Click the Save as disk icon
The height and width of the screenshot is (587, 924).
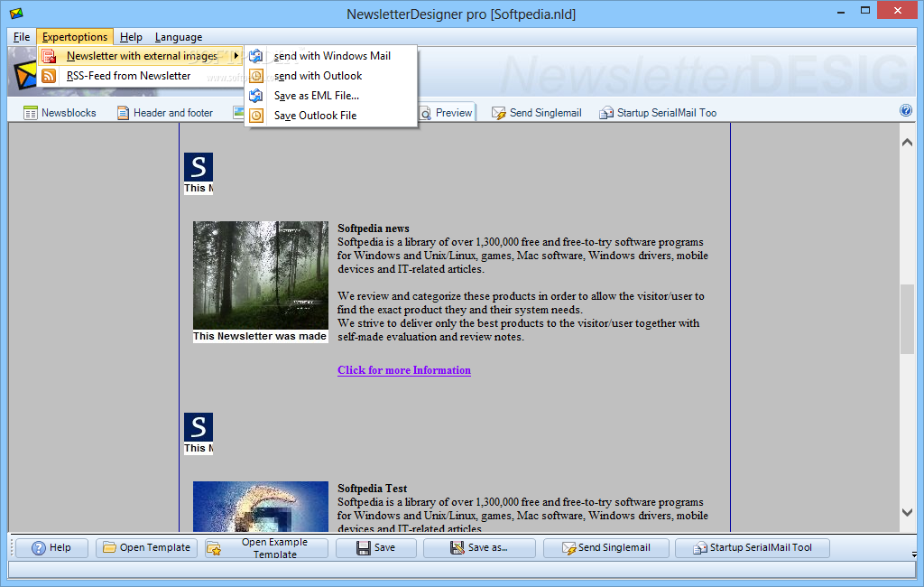(x=457, y=548)
